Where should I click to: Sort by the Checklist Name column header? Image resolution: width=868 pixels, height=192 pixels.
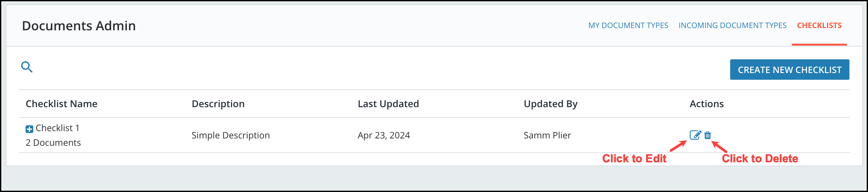click(x=61, y=104)
